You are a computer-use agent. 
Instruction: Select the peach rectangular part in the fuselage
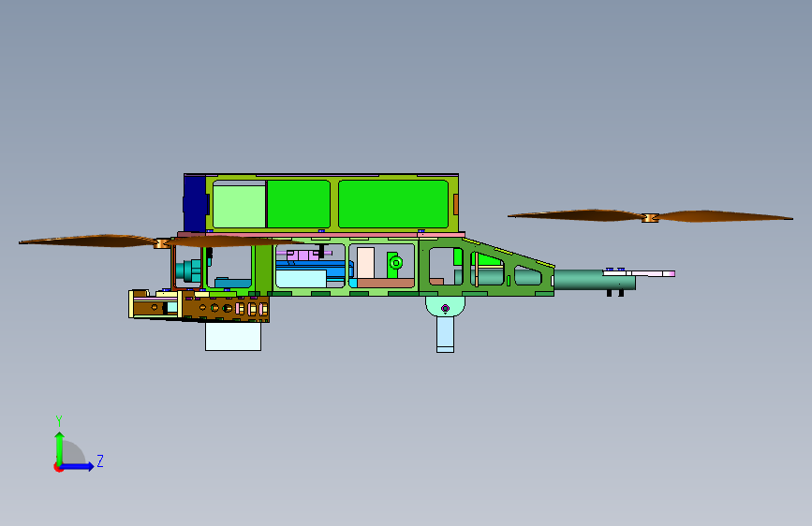tap(365, 263)
